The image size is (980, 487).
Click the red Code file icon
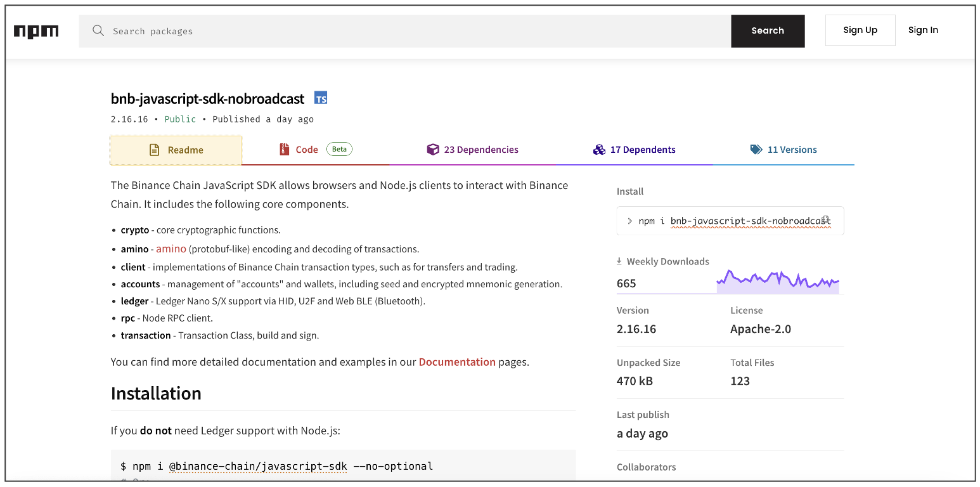(x=285, y=149)
